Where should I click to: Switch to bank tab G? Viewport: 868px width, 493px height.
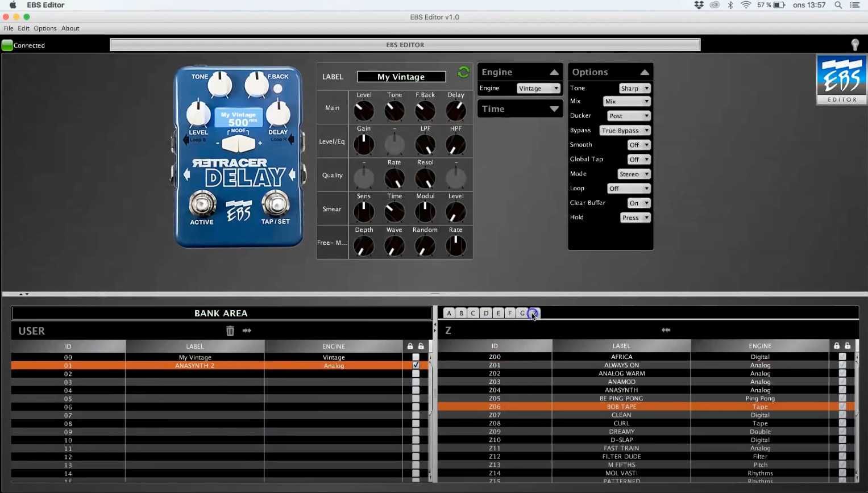pos(522,313)
